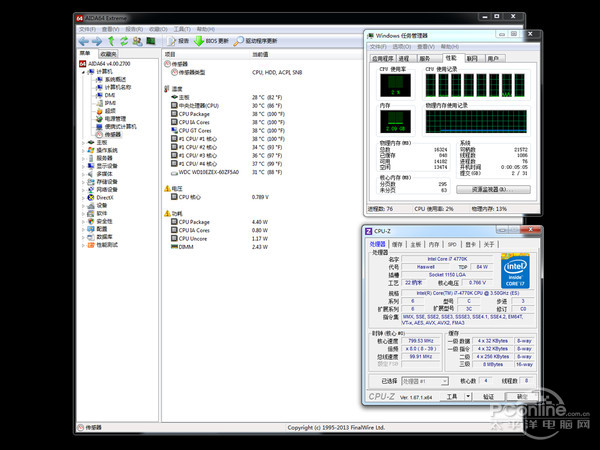Click the CPU-Z 验证 validate button
Viewport: 600px width, 450px height.
(488, 396)
